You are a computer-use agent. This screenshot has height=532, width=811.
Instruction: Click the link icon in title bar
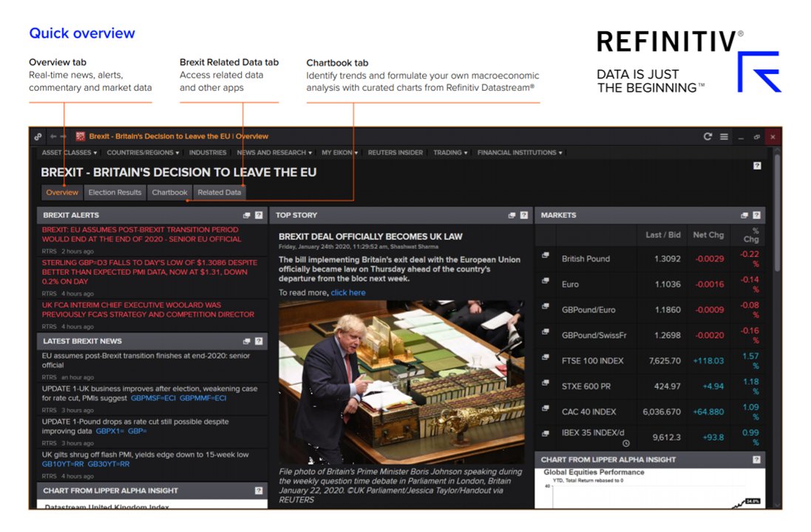[38, 137]
